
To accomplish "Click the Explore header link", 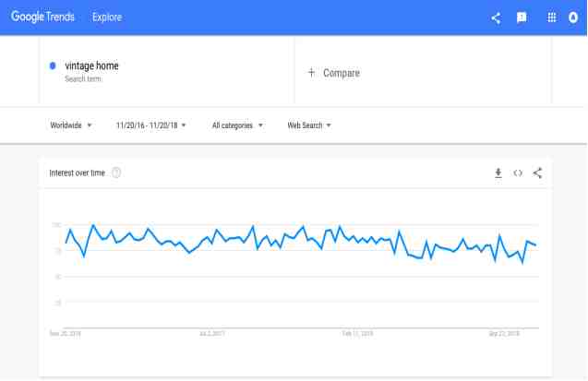I will click(x=107, y=18).
